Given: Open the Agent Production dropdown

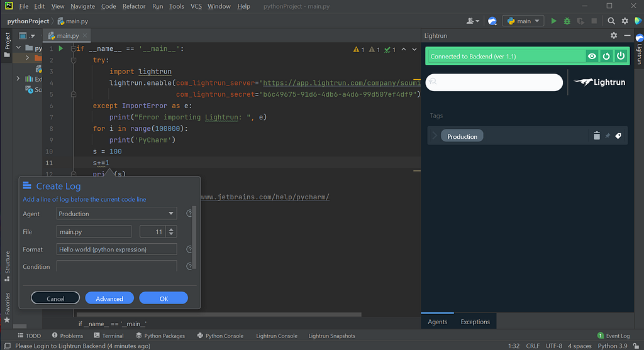Looking at the screenshot, I should tap(116, 214).
